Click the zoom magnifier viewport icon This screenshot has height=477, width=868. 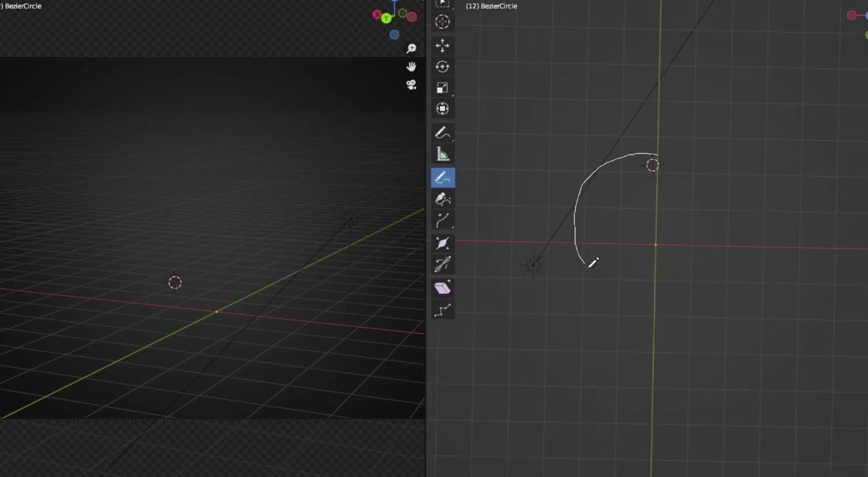coord(412,47)
